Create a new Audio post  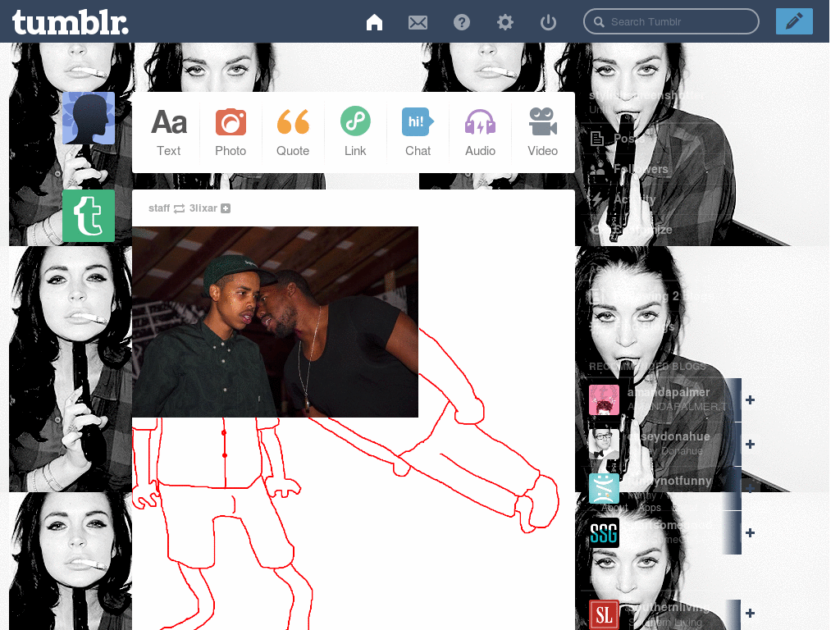[480, 132]
